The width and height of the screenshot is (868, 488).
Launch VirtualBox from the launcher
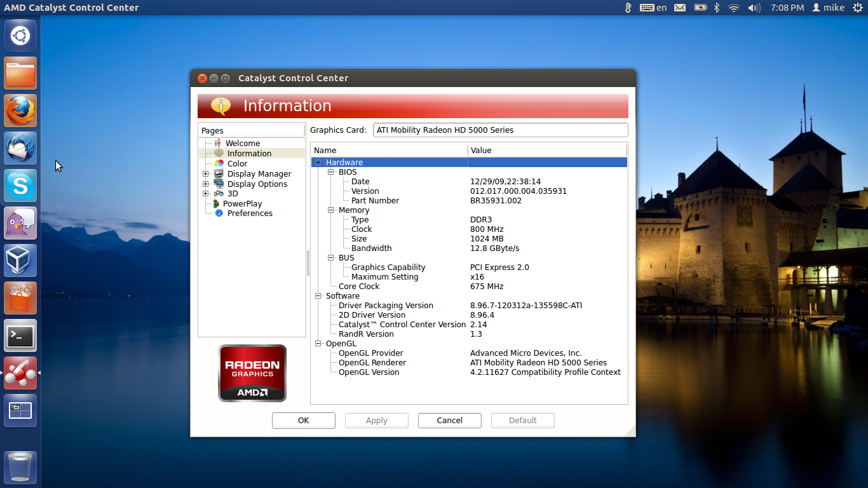click(x=20, y=261)
